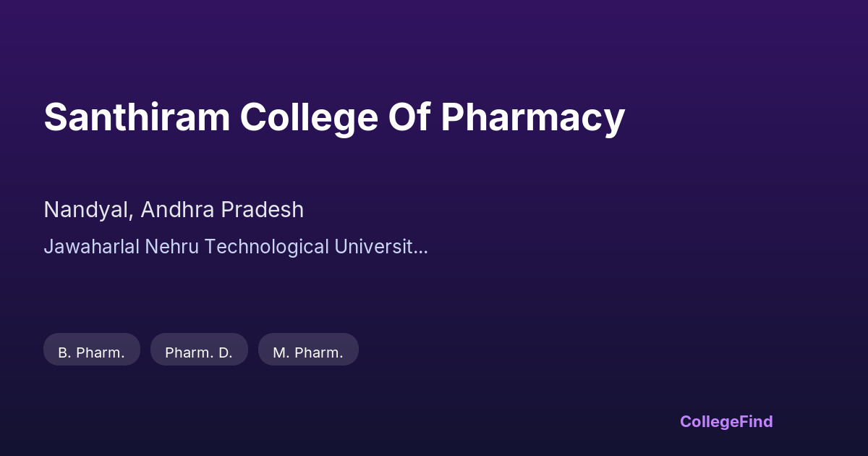Viewport: 868px width, 456px height.
Task: Select the Pharm. D. course tag
Action: pos(199,352)
